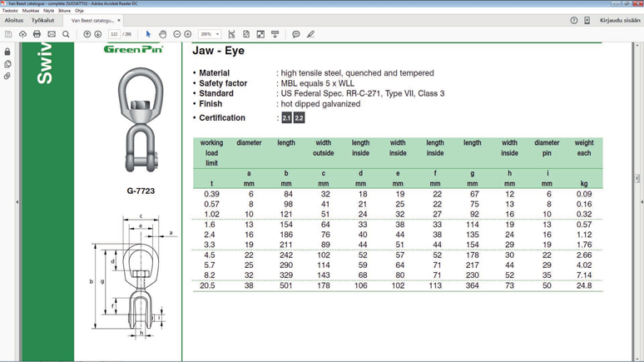Expand the left navigation pane arrow

17,201
